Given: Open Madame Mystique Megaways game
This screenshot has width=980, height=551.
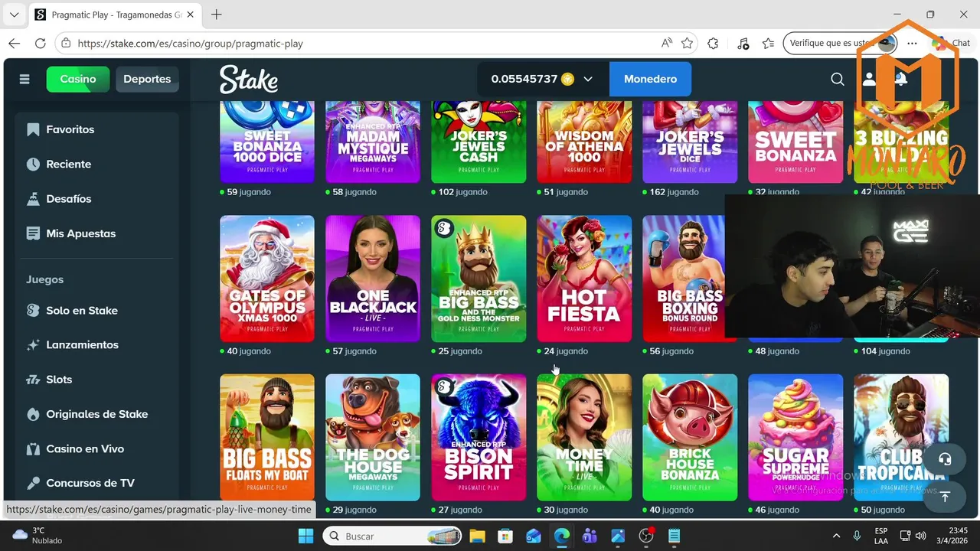Looking at the screenshot, I should pos(373,142).
